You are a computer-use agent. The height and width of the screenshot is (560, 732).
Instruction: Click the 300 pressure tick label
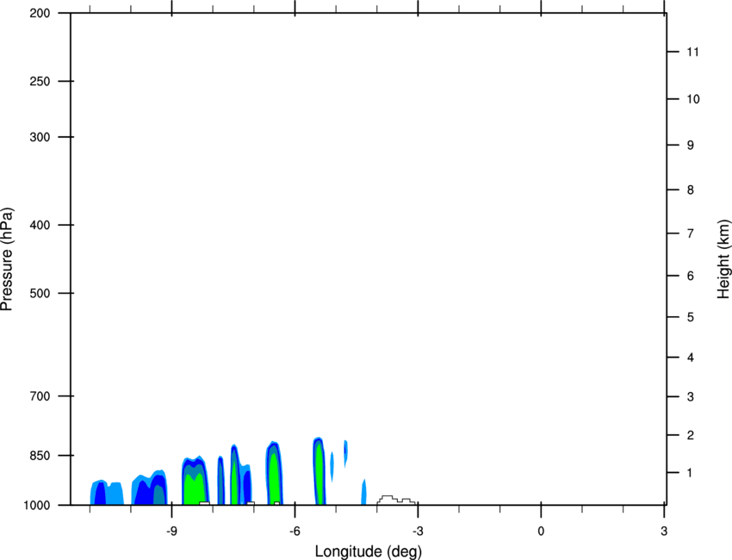[x=40, y=137]
